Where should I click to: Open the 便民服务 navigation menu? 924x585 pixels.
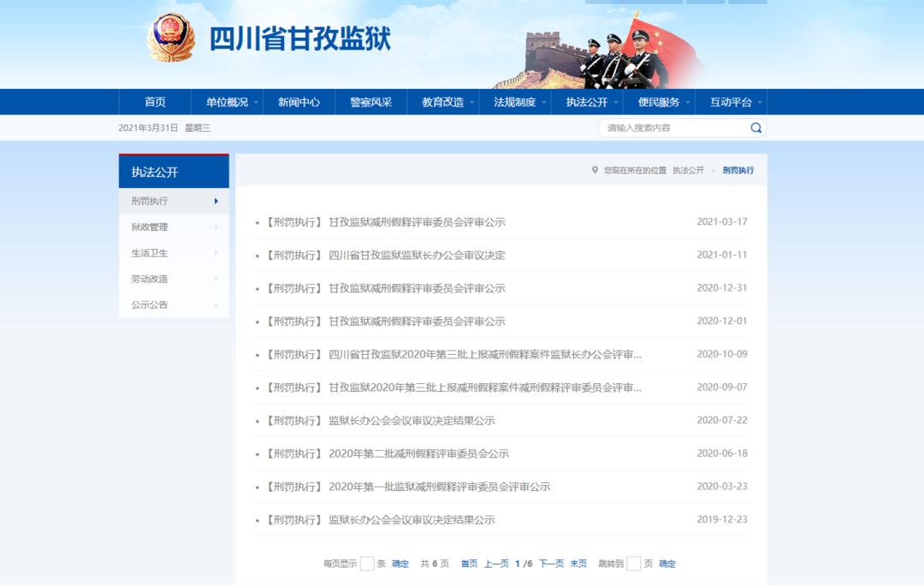tap(659, 102)
